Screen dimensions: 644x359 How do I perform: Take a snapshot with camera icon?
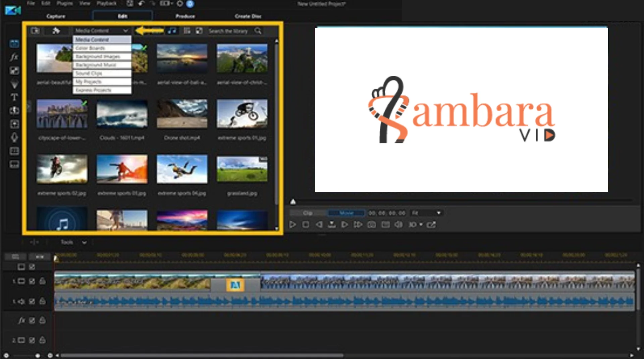pyautogui.click(x=371, y=225)
